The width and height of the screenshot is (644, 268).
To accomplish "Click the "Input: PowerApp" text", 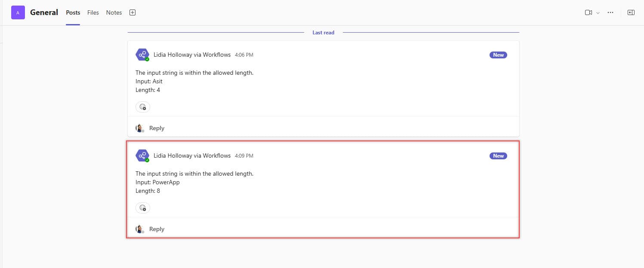I will coord(157,182).
